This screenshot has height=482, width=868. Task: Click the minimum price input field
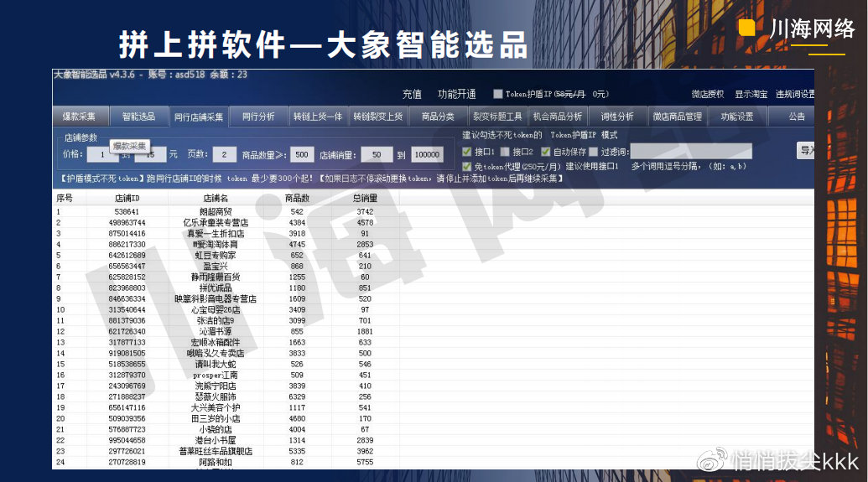click(102, 154)
